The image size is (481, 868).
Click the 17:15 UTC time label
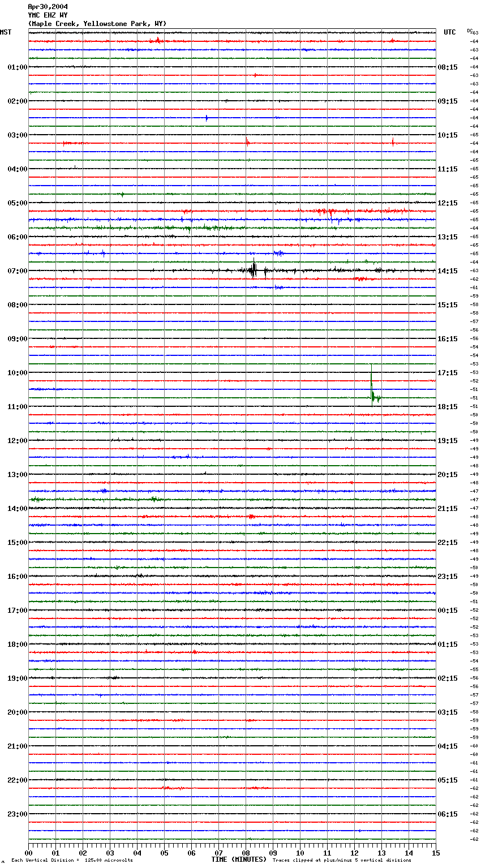(448, 372)
